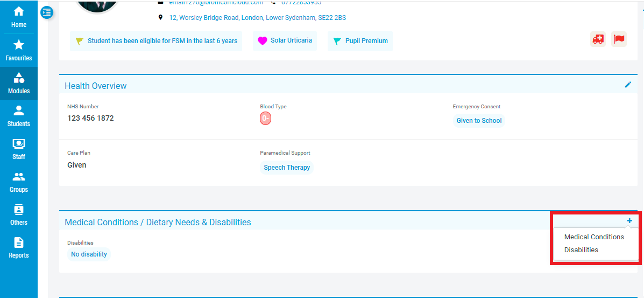Select Disabilities from the menu
This screenshot has width=644, height=298.
tap(581, 250)
